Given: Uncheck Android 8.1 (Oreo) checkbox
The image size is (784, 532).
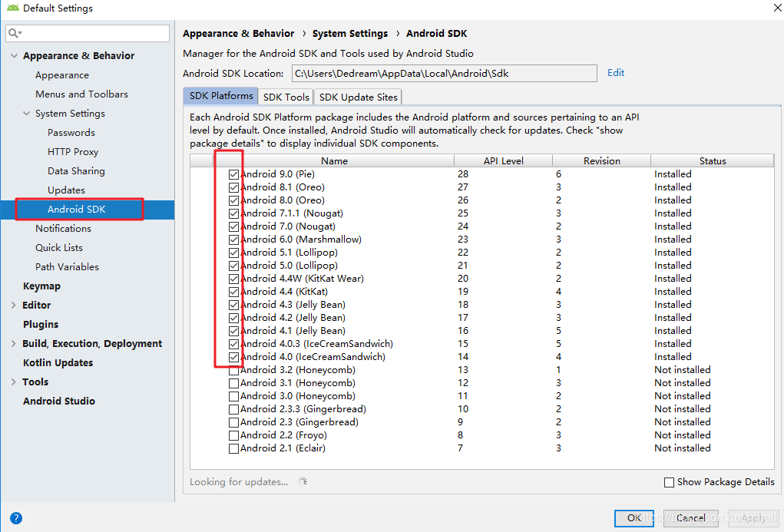Looking at the screenshot, I should click(x=233, y=187).
